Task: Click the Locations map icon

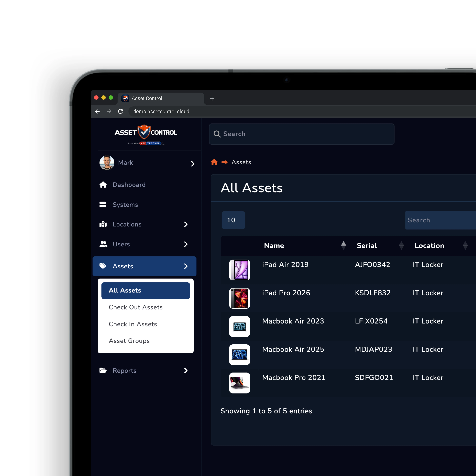Action: (103, 224)
